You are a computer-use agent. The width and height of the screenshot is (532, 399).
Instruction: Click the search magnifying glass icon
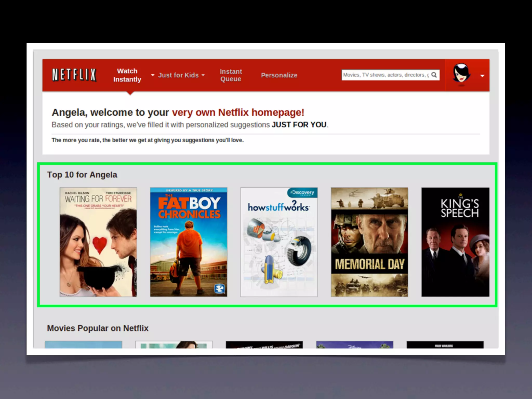pos(434,75)
